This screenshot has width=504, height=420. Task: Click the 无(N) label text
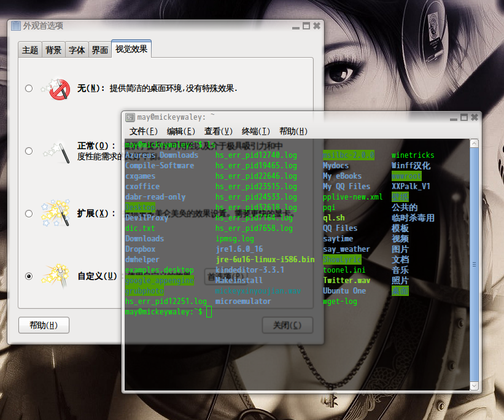91,88
